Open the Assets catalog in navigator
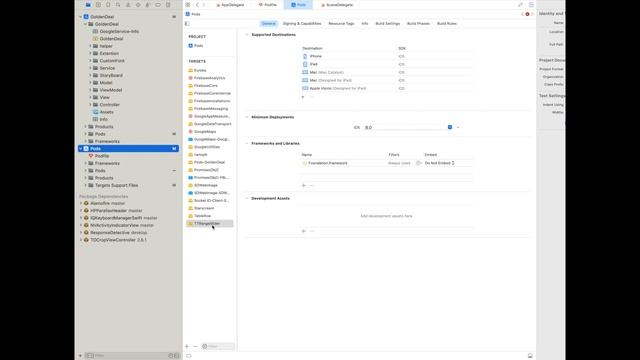The width and height of the screenshot is (640, 360). coord(106,112)
